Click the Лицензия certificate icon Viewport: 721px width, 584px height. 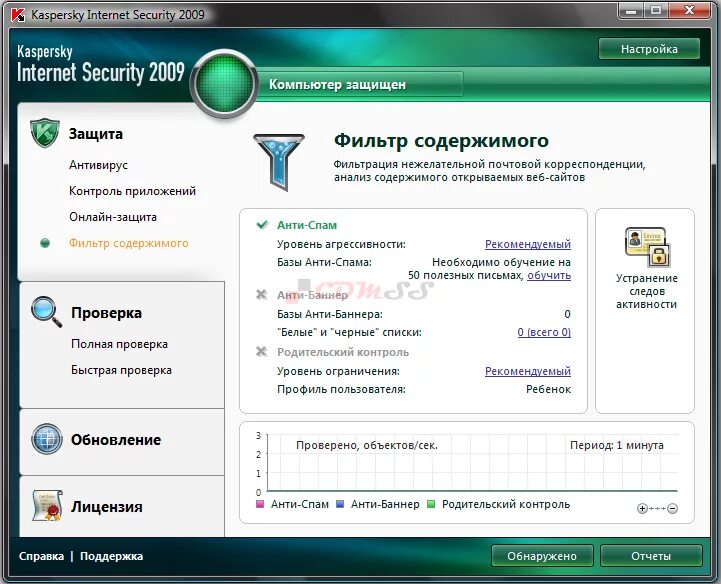(x=47, y=505)
